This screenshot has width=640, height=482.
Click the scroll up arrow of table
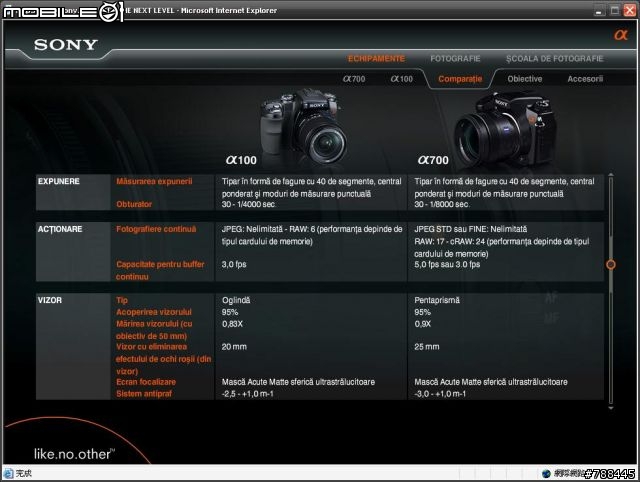click(611, 175)
